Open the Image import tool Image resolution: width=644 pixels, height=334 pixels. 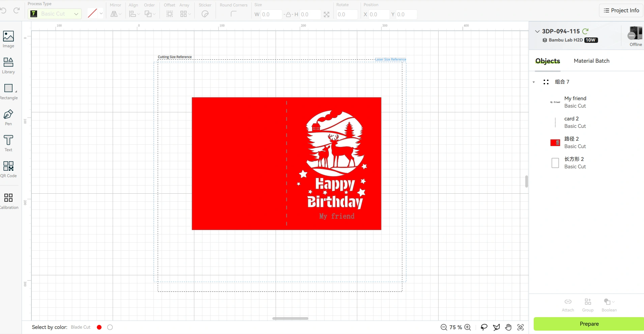point(8,39)
